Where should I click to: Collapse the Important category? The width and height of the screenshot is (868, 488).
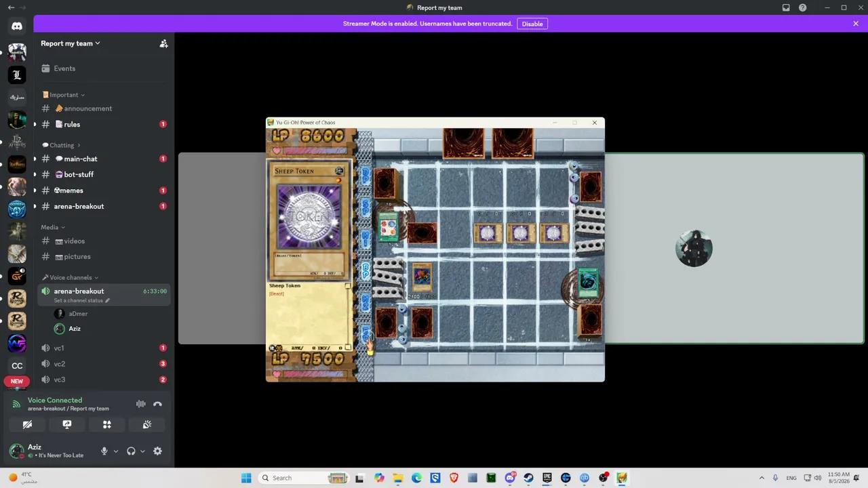pos(64,95)
